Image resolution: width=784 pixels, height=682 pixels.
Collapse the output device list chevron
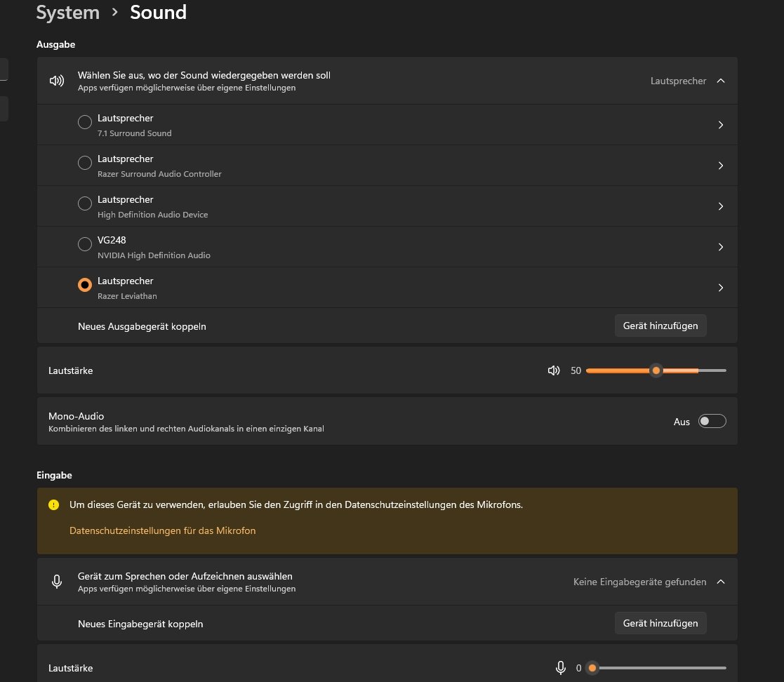[x=721, y=81]
